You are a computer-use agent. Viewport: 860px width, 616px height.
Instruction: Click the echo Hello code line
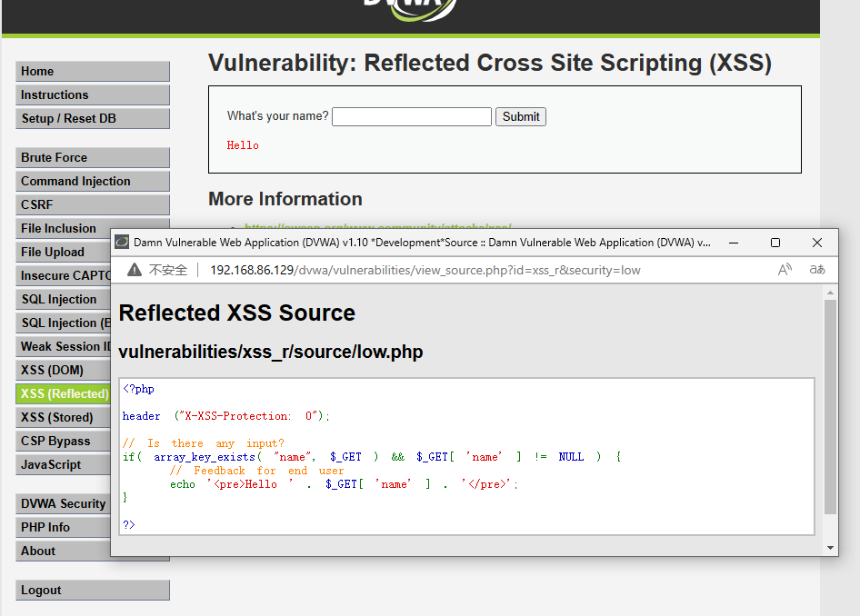click(344, 484)
